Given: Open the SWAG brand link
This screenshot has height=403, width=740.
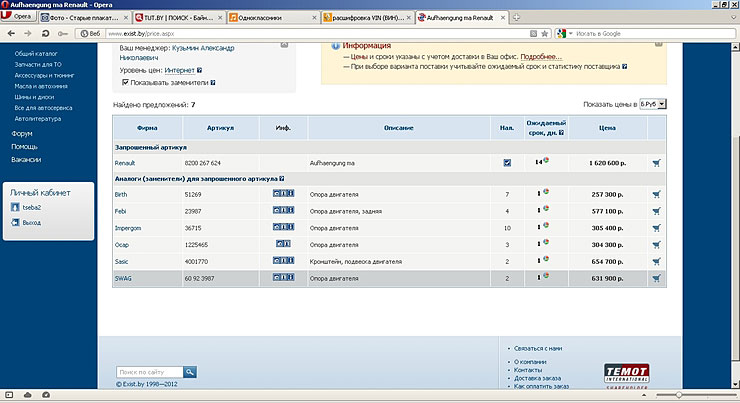Looking at the screenshot, I should click(x=123, y=278).
